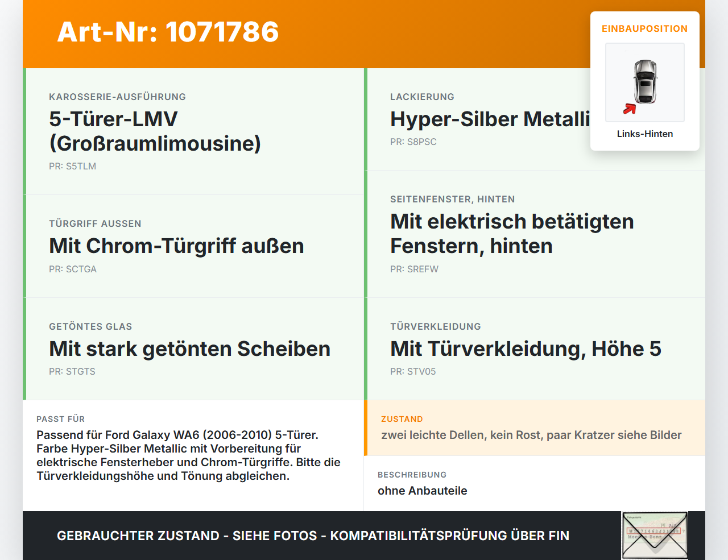Screen dimensions: 728x560
Task: Click the Mit Chrom-Türgriff außen entry
Action: 193,246
